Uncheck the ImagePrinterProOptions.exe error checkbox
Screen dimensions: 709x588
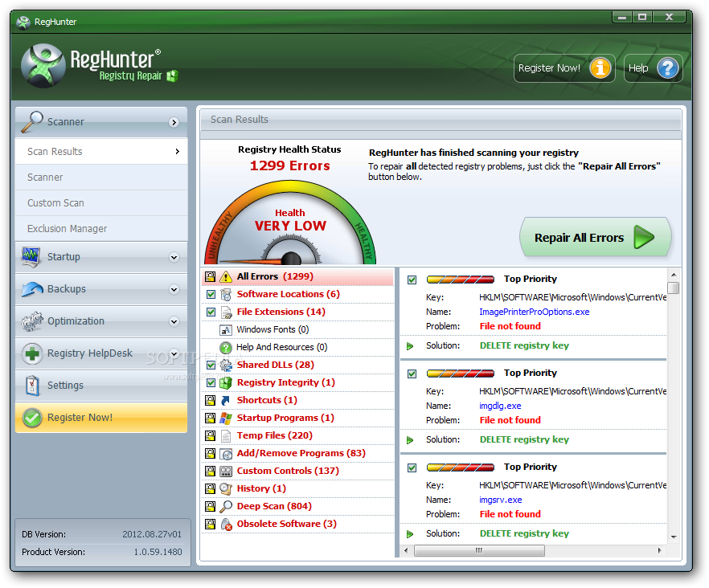coord(412,280)
